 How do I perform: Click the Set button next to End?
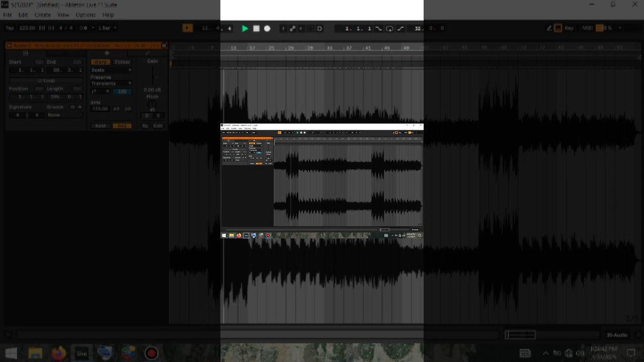point(77,62)
